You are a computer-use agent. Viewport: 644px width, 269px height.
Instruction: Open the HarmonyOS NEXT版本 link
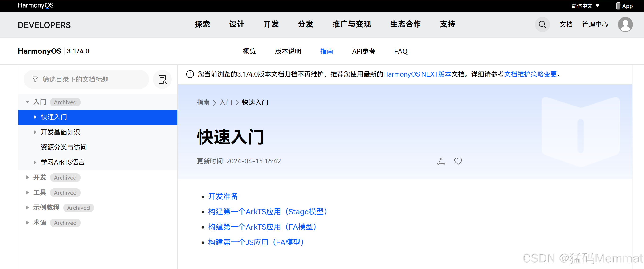(417, 74)
